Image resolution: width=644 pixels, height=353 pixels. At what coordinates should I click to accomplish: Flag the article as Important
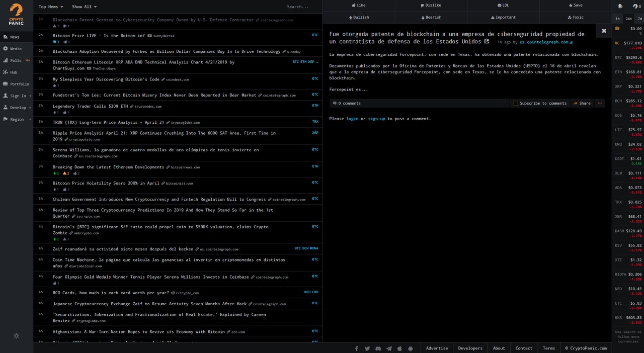coord(503,17)
